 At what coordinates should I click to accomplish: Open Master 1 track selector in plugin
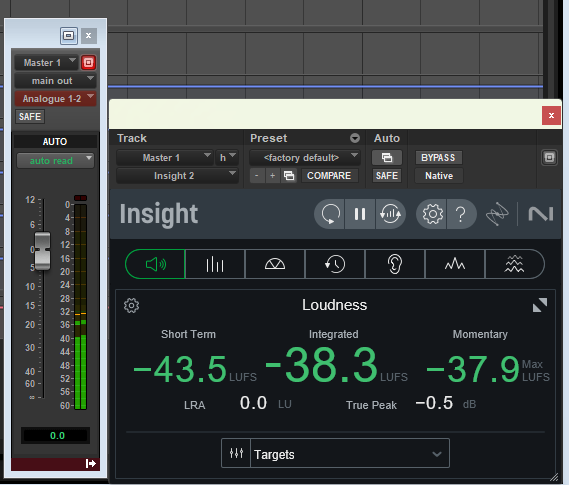coord(165,158)
